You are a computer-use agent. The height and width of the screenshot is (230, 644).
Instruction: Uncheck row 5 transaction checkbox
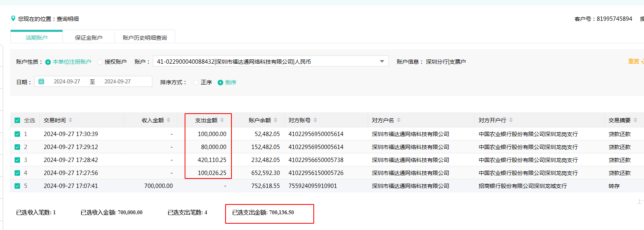17,186
